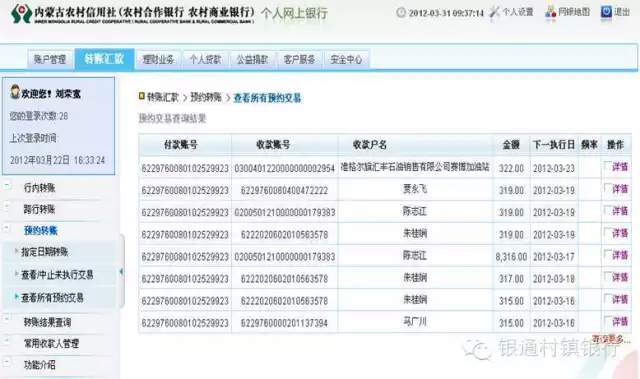Click the clock icon beside date
Screen dimensions: 640x379
[x=401, y=13]
